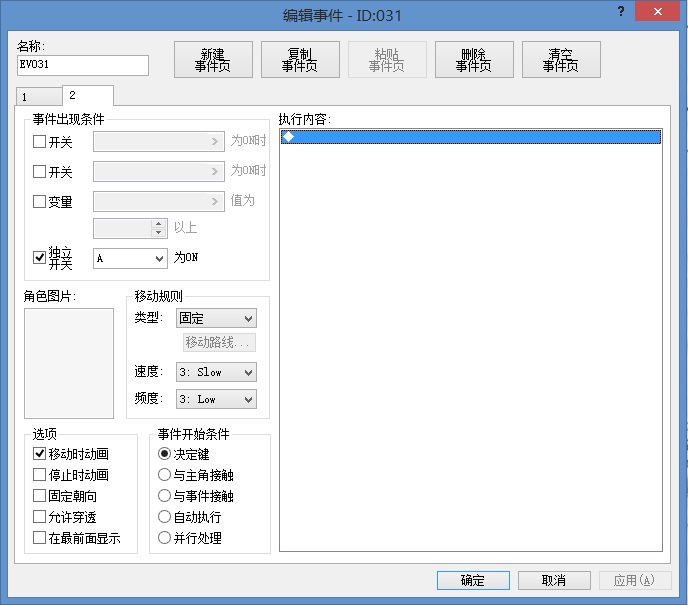Select the diamond command line in 执行内容
Viewport: 688px width, 605px height.
pos(471,137)
